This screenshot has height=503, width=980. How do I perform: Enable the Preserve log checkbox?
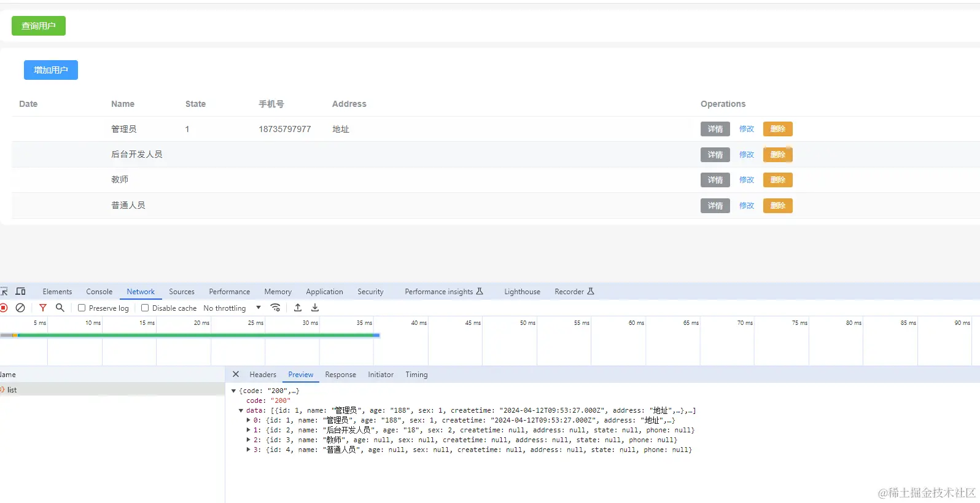click(82, 308)
